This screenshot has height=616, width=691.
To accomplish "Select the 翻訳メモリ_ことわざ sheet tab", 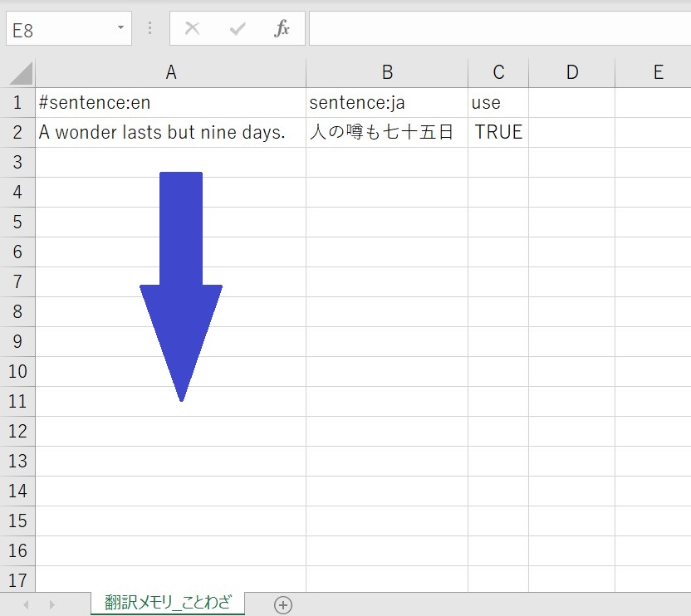I will point(168,604).
